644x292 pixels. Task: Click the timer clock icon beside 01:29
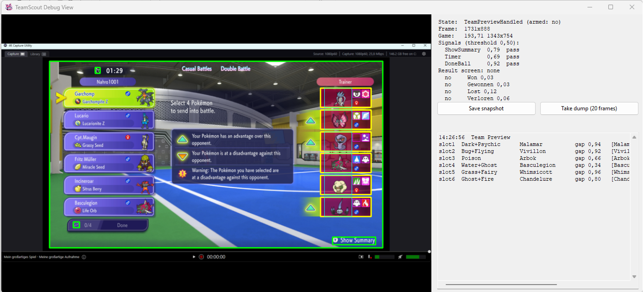[98, 70]
